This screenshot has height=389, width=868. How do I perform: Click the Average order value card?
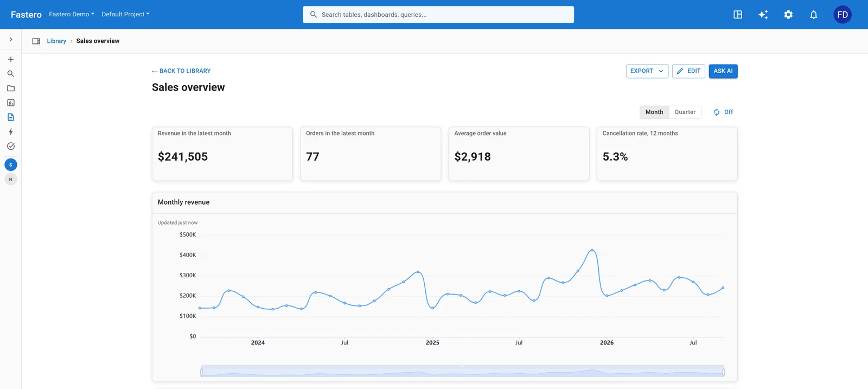point(519,154)
